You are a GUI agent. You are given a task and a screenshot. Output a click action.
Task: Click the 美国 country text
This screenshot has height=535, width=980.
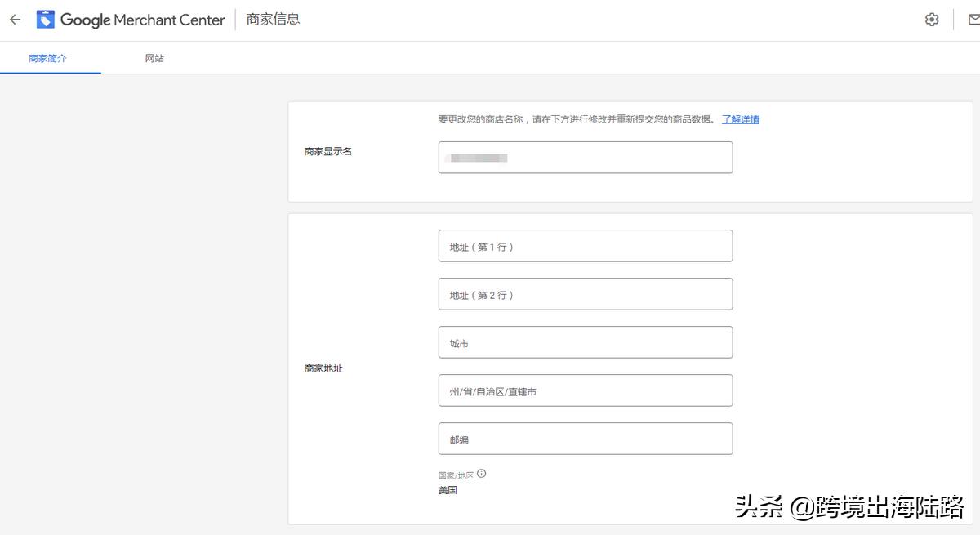pos(448,490)
